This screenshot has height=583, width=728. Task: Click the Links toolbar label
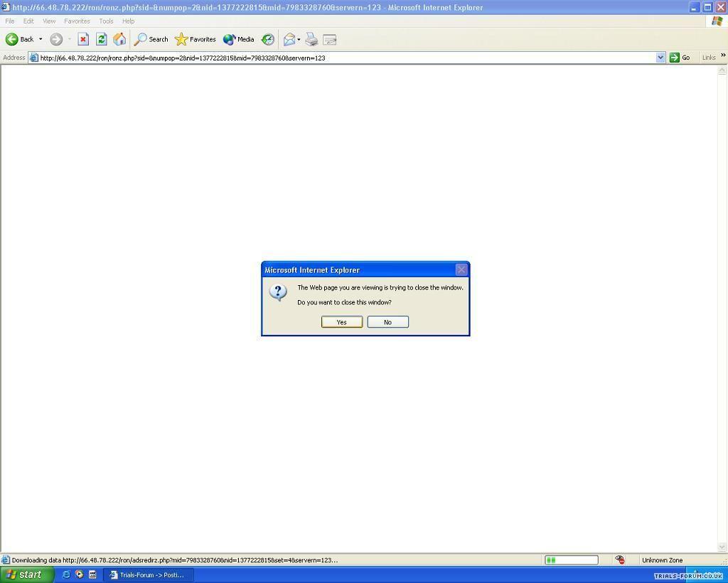click(x=709, y=58)
